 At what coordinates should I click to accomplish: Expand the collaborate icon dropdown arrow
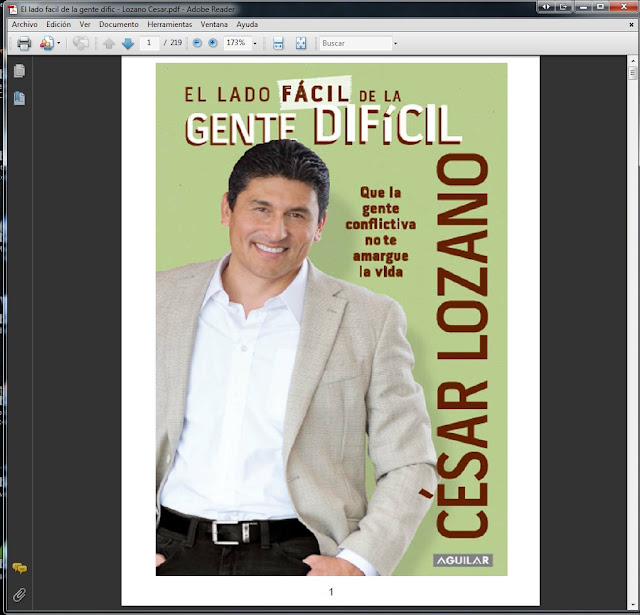pyautogui.click(x=59, y=43)
